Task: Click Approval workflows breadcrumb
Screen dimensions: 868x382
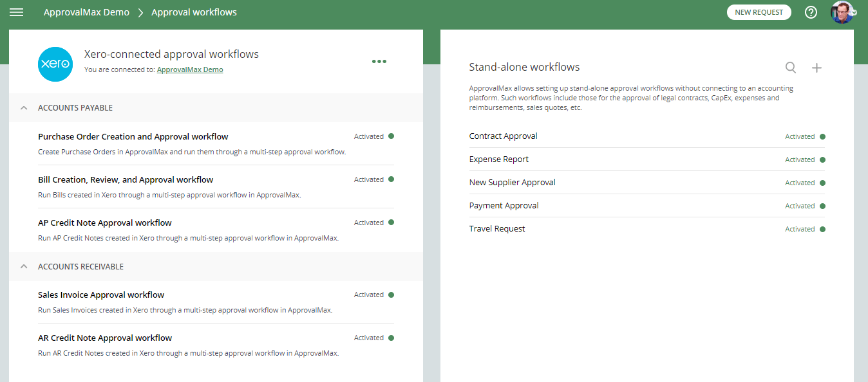Action: pos(194,12)
